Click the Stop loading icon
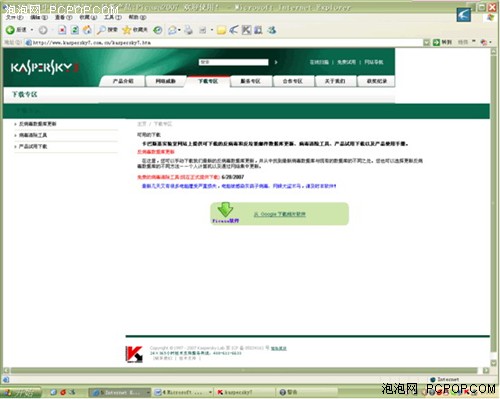 click(62, 30)
